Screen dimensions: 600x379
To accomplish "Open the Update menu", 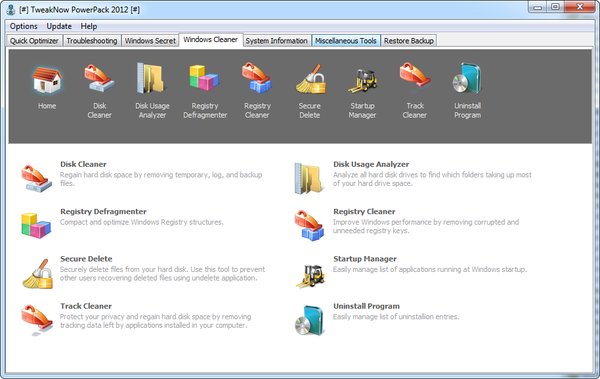I will tap(59, 26).
